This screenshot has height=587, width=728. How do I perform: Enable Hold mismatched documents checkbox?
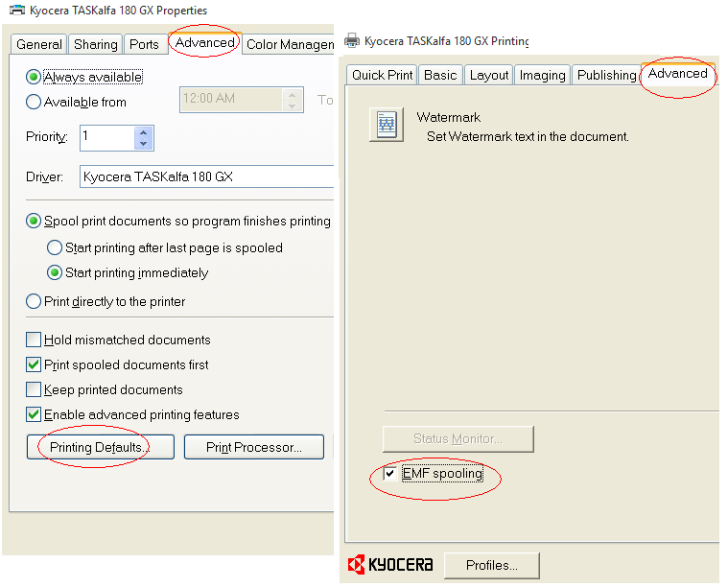tap(34, 340)
